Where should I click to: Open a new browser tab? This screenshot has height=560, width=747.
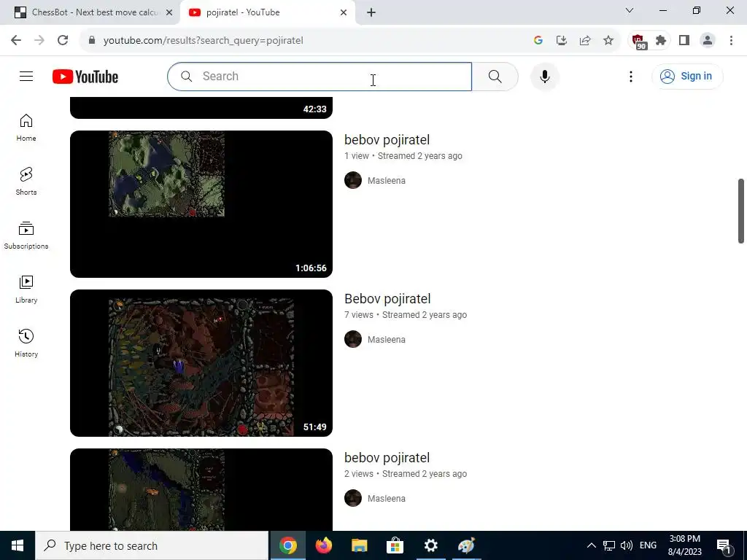click(371, 12)
